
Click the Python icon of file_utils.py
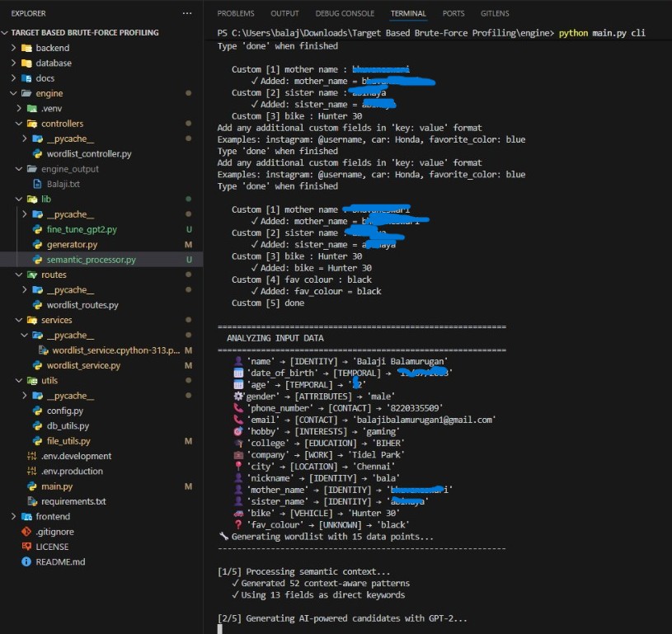[38, 441]
